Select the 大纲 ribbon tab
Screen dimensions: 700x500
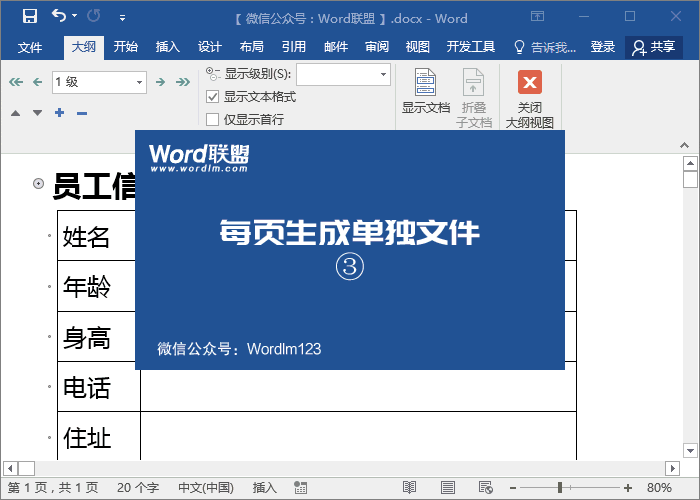pyautogui.click(x=83, y=47)
